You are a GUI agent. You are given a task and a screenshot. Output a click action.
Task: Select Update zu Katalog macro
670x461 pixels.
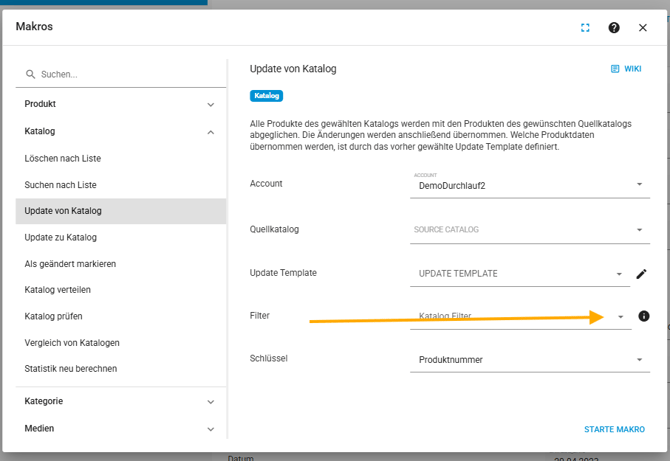(x=61, y=237)
